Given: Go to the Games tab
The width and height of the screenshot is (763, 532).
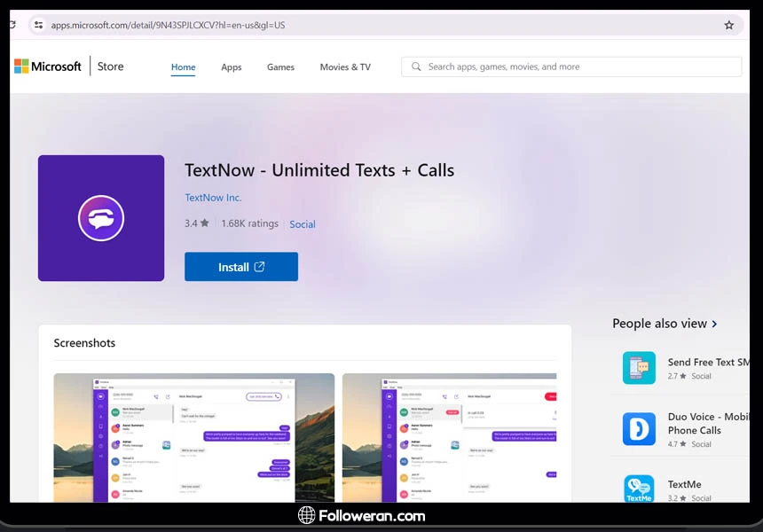Looking at the screenshot, I should pyautogui.click(x=280, y=67).
